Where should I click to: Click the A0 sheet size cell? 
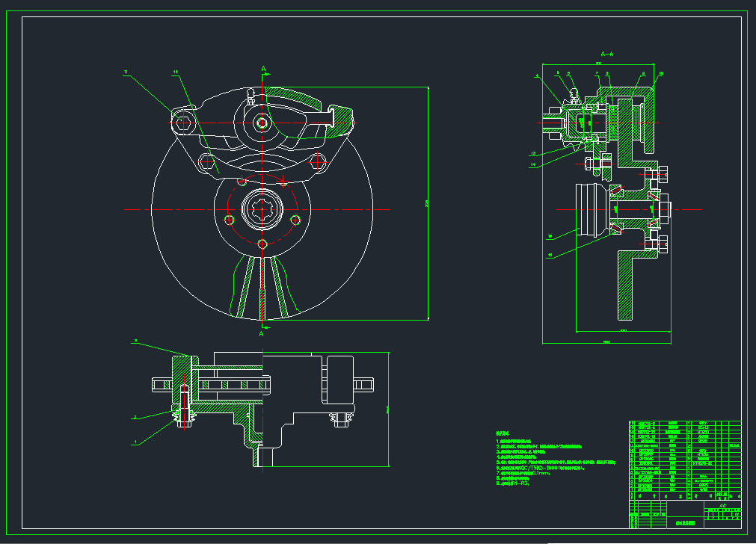tap(722, 505)
